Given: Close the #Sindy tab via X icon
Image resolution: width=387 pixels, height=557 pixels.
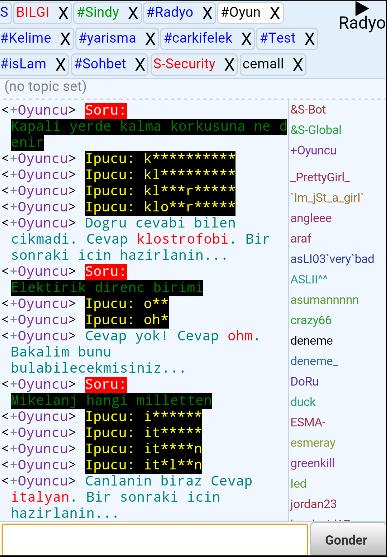Looking at the screenshot, I should click(x=133, y=13).
